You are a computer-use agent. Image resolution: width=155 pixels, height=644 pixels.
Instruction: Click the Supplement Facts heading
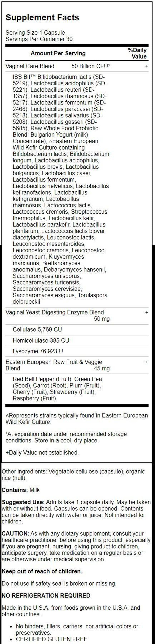pos(42,17)
